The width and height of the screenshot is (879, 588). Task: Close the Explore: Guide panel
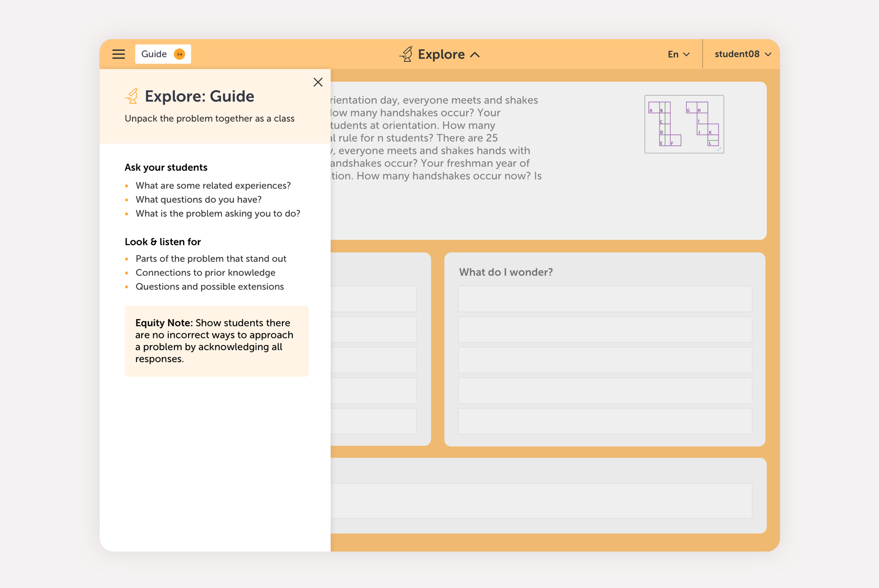click(x=318, y=82)
